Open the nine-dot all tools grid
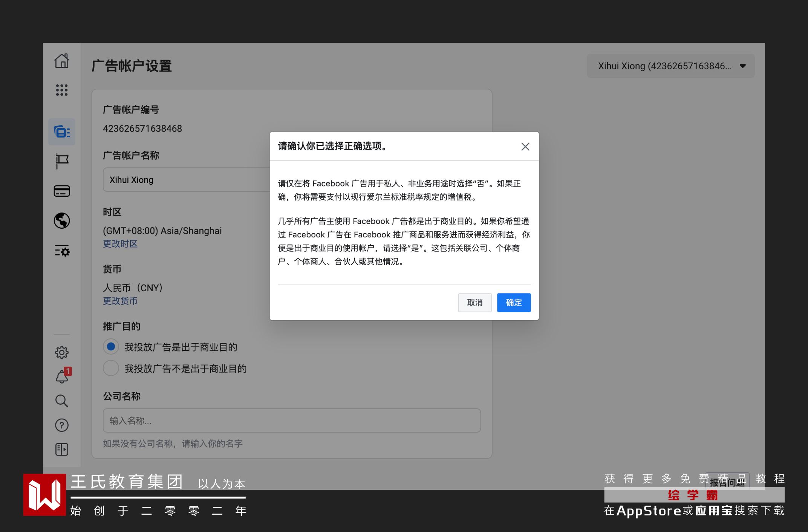Image resolution: width=808 pixels, height=532 pixels. [62, 90]
